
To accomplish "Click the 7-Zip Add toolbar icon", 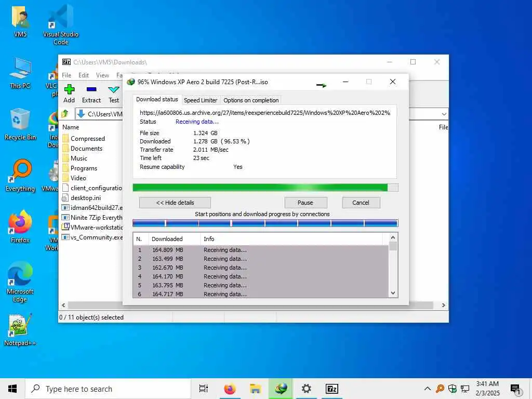I will [x=69, y=89].
